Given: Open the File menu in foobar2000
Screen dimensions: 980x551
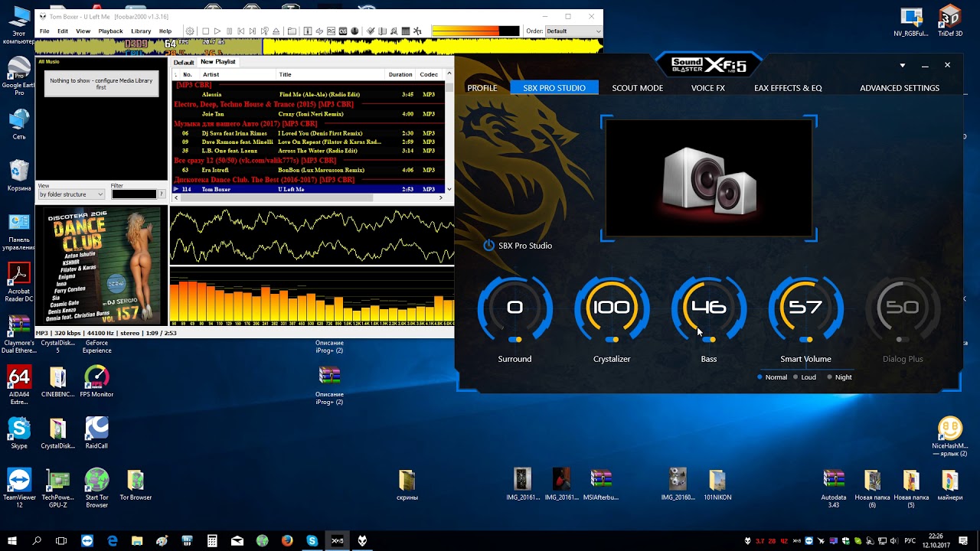Looking at the screenshot, I should point(44,31).
